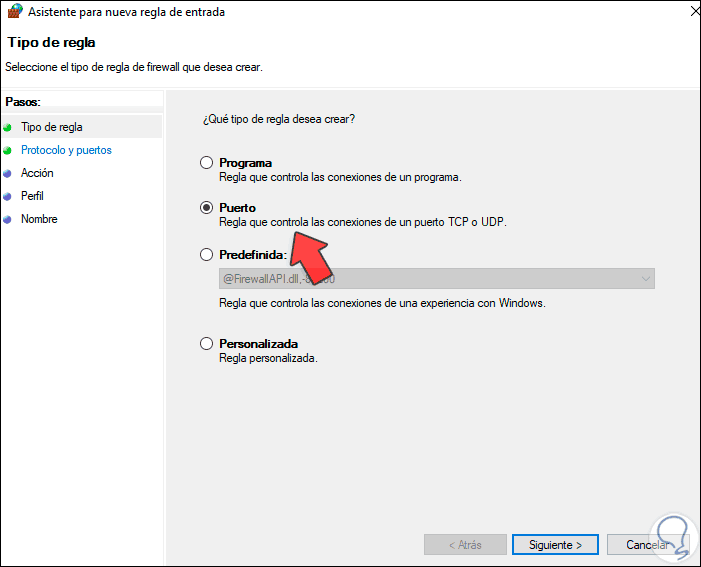Click the Perfil step in sidebar
This screenshot has height=567, width=701.
pos(32,196)
